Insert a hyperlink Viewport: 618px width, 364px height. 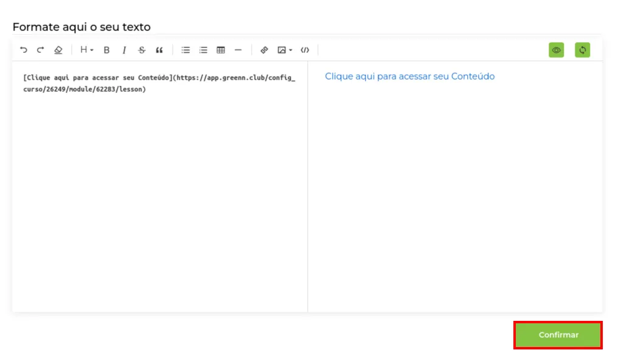(x=264, y=50)
